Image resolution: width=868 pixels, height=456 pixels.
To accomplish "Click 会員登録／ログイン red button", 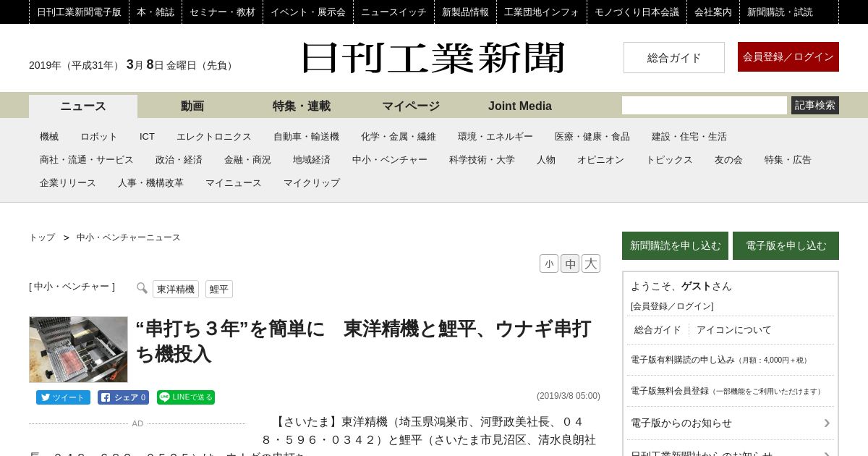I will pyautogui.click(x=788, y=56).
